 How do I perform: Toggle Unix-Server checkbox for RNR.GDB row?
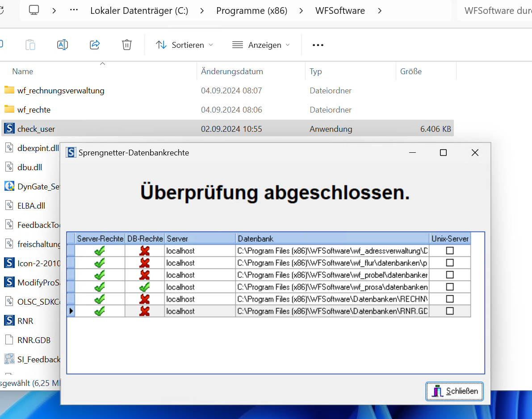tap(450, 311)
